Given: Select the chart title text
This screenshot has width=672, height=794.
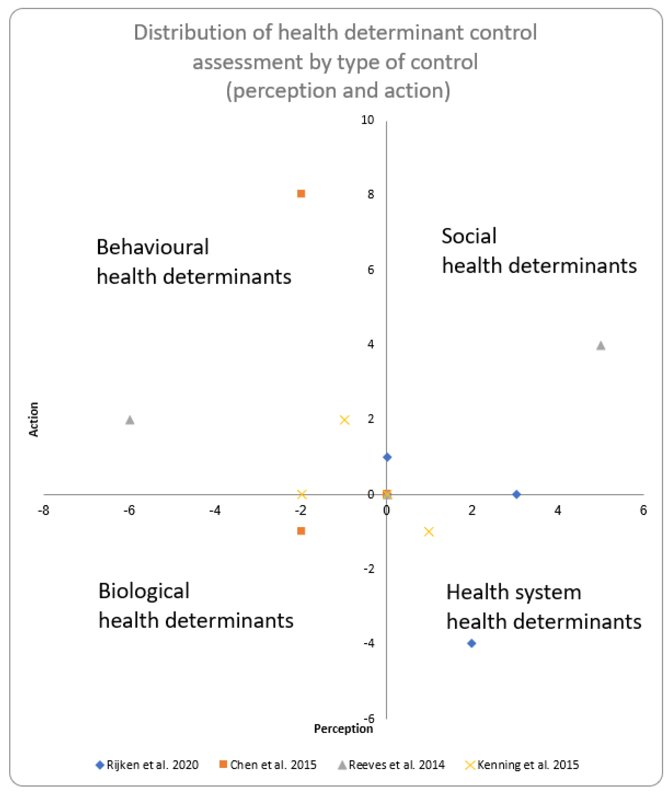Looking at the screenshot, I should tap(336, 62).
